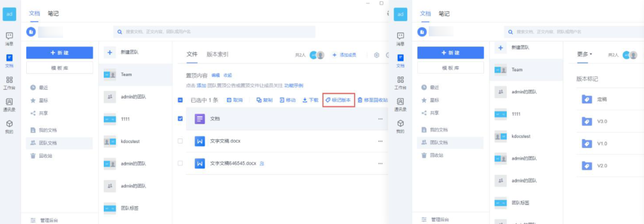Focus the search field in left window

pos(215,32)
